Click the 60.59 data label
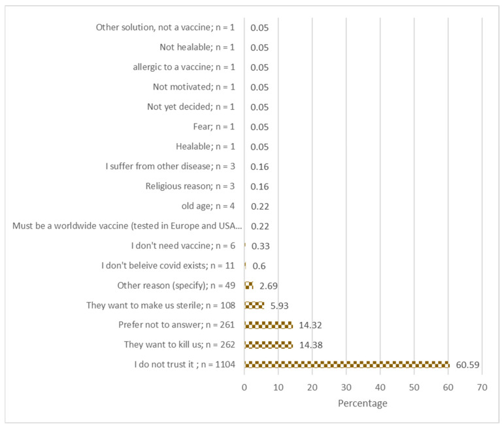This screenshot has height=428, width=504. pos(467,365)
